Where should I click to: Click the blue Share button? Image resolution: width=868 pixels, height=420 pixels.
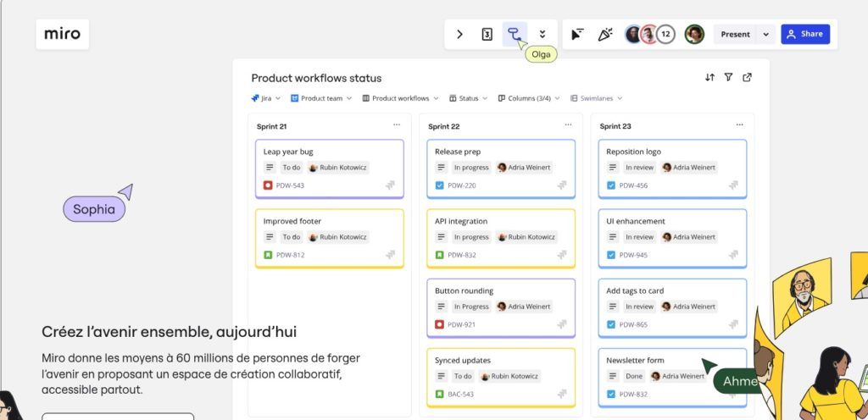point(804,35)
